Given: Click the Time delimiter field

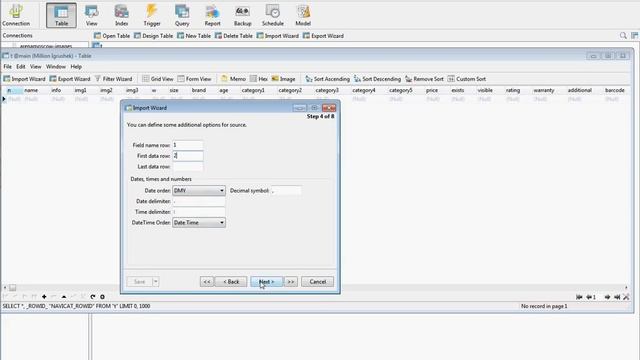Looking at the screenshot, I should (x=199, y=212).
